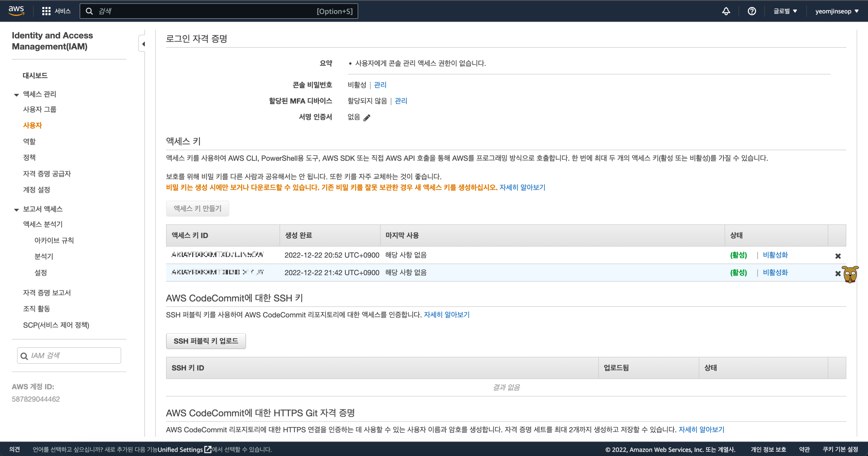Screen dimensions: 868x456
Task: Open 설정 under 액세스 분석기
Action: click(41, 272)
